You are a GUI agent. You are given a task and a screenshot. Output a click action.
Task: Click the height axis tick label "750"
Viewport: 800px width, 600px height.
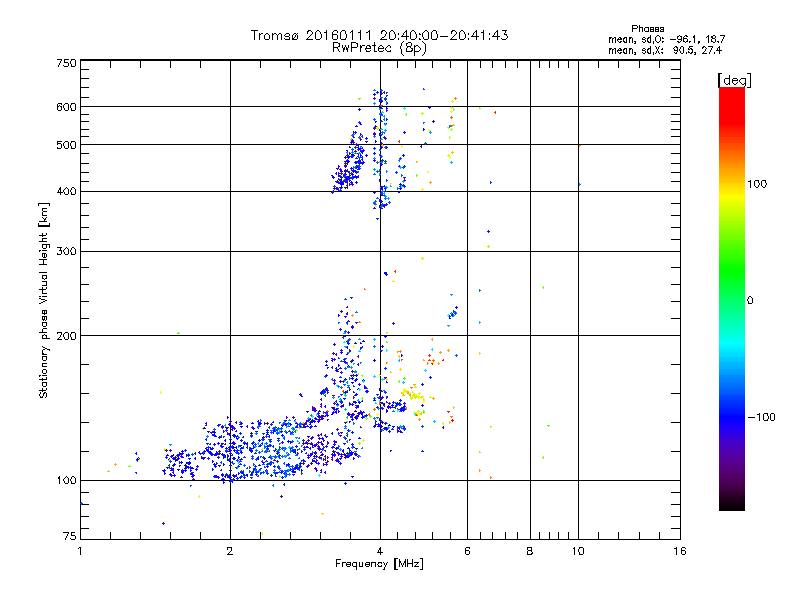click(x=66, y=63)
